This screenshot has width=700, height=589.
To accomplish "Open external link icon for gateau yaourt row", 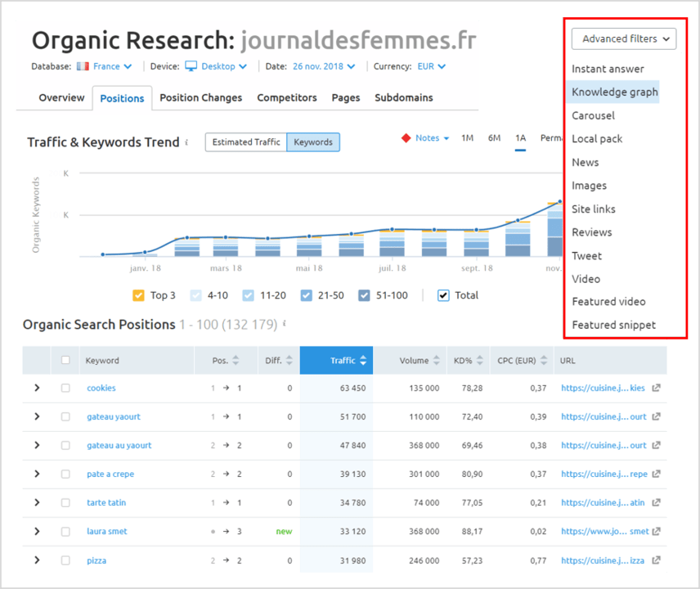I will [656, 416].
